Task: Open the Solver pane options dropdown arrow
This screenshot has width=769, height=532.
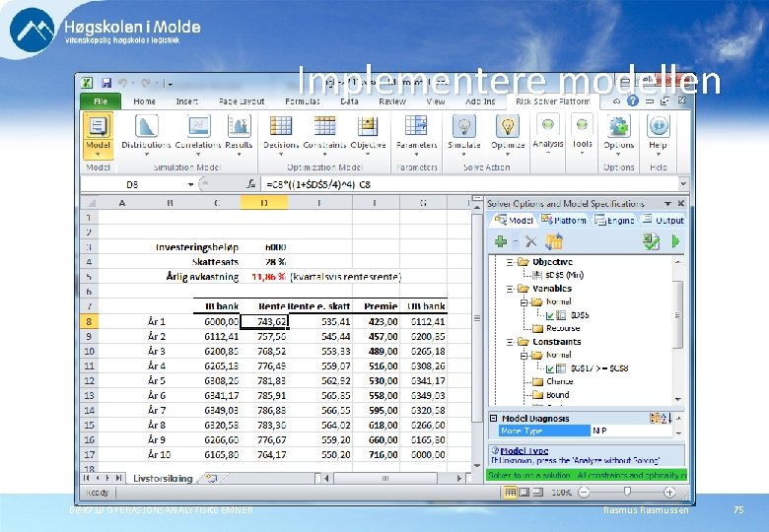Action: click(x=667, y=203)
